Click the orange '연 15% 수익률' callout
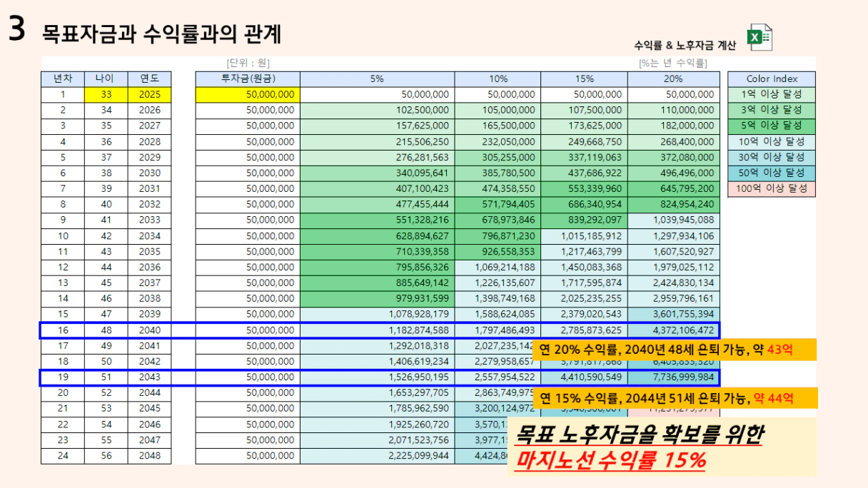This screenshot has height=488, width=868. 675,398
